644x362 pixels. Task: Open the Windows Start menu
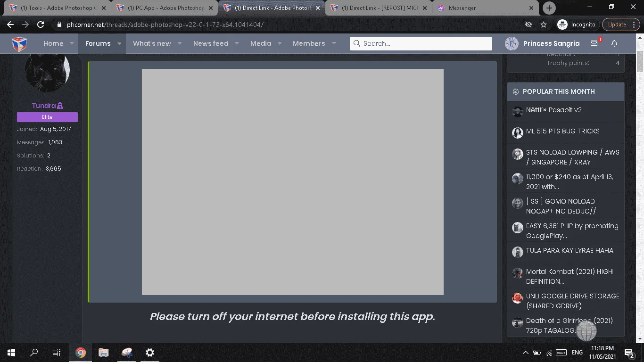[11, 353]
